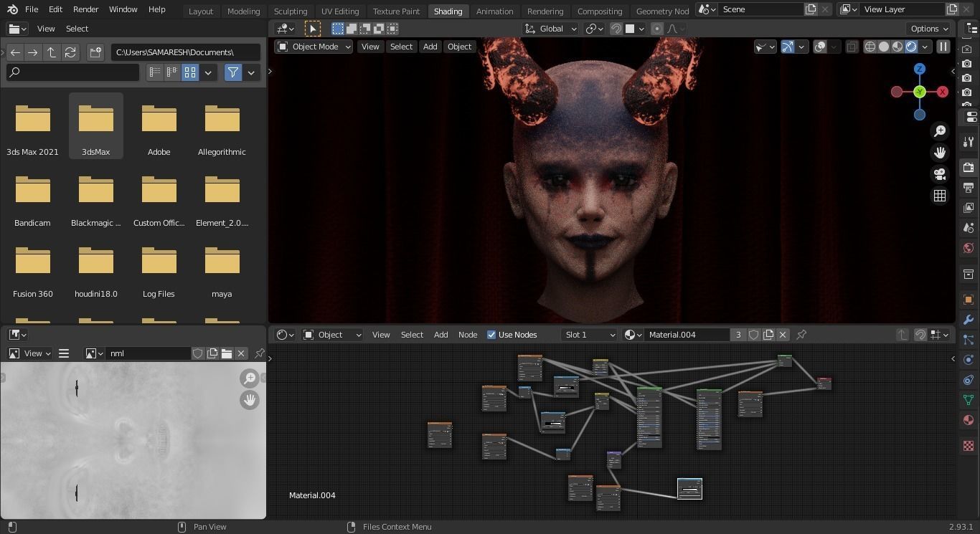Image resolution: width=980 pixels, height=534 pixels.
Task: Click the blue Z axis gizmo ball
Action: tap(920, 69)
